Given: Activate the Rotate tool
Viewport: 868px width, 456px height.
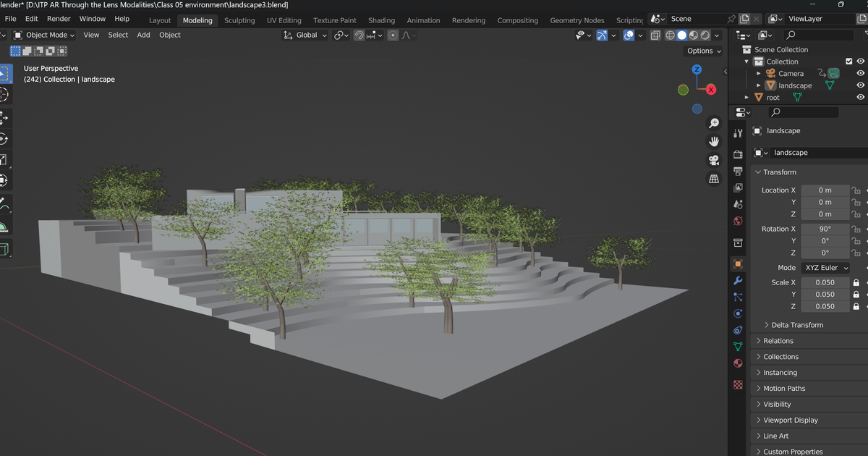Looking at the screenshot, I should pyautogui.click(x=3, y=138).
